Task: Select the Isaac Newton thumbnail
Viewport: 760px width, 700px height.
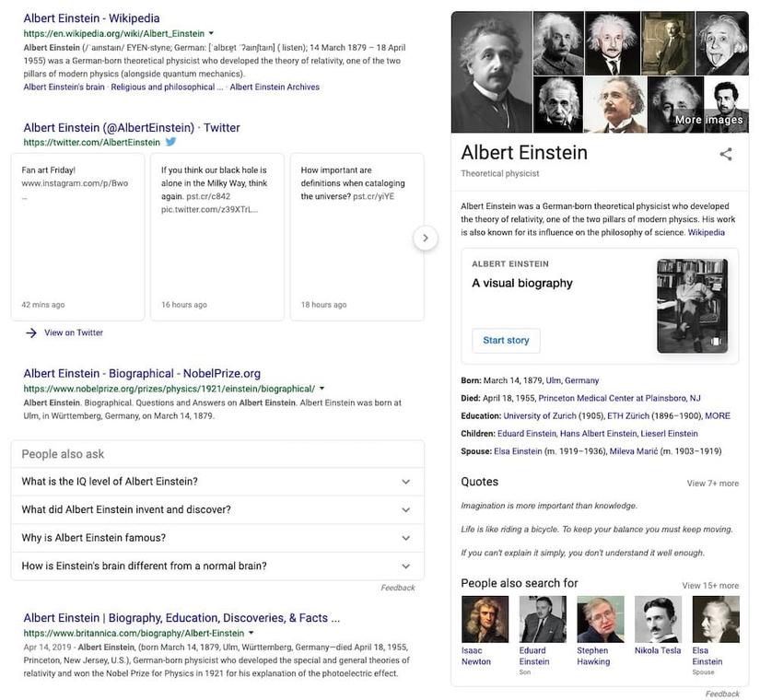Action: pos(485,619)
